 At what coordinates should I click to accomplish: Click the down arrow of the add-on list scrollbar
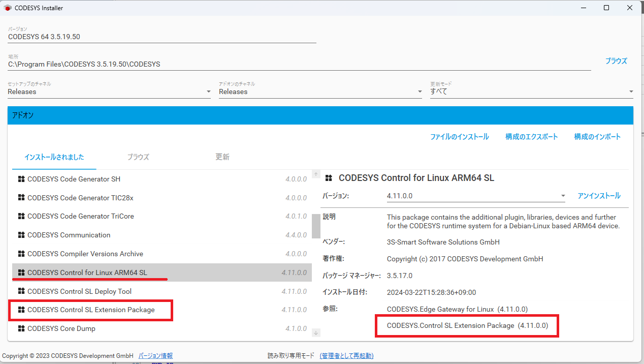tap(316, 332)
